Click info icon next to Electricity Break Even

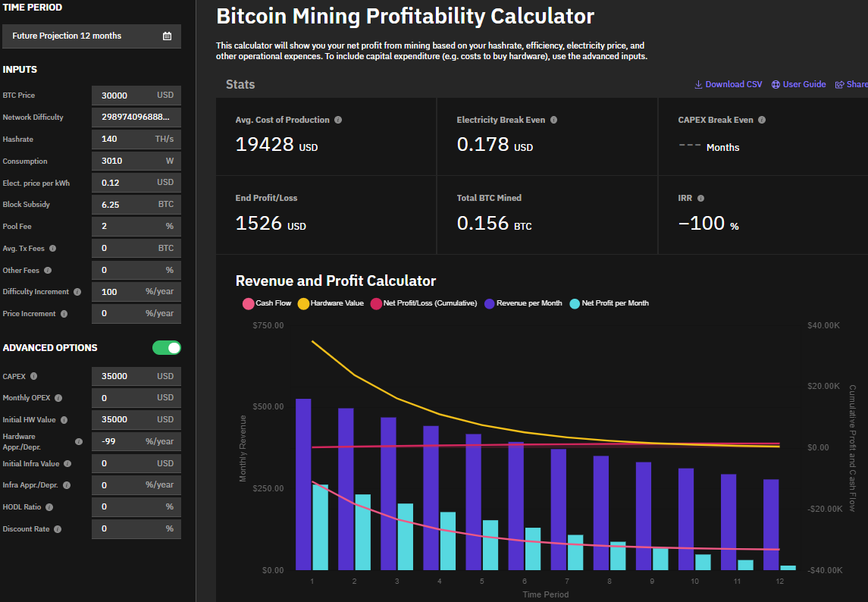553,120
